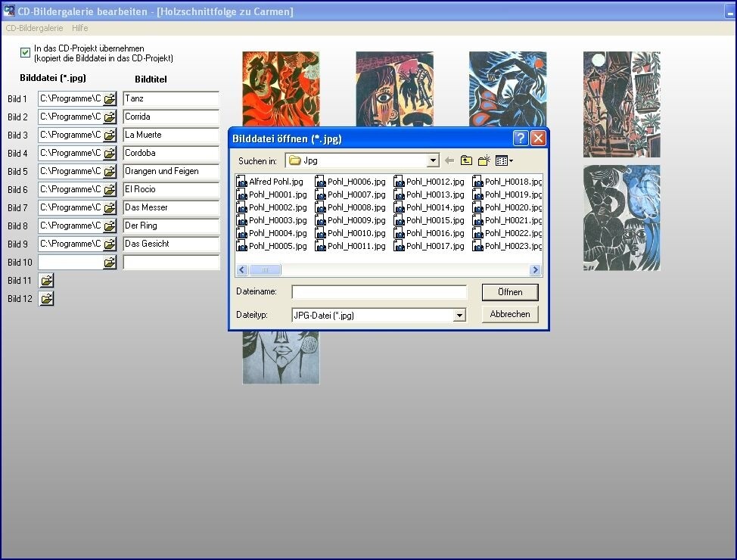Screen dimensions: 737x560
Task: Select the night street lantern thumbnail
Action: point(622,104)
